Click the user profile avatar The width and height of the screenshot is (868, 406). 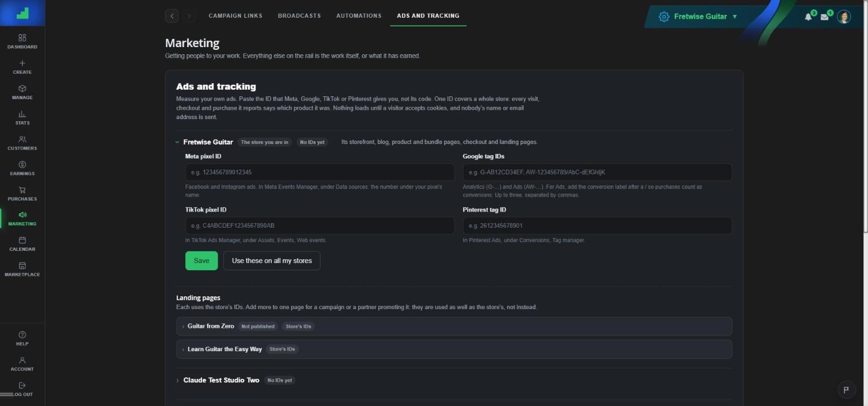click(844, 17)
